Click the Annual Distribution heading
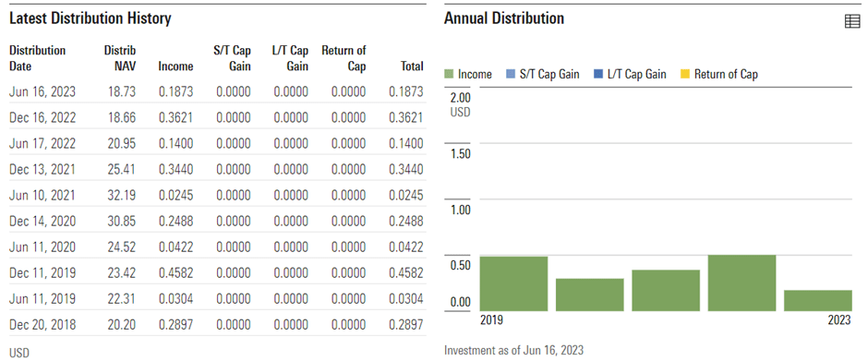 pos(504,18)
